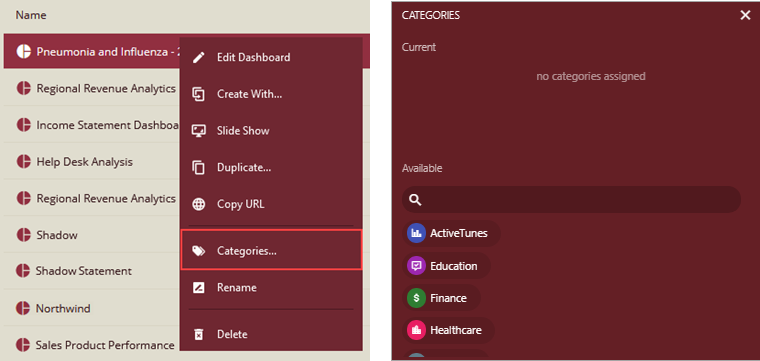Click the Copy URL globe icon

coord(199,204)
